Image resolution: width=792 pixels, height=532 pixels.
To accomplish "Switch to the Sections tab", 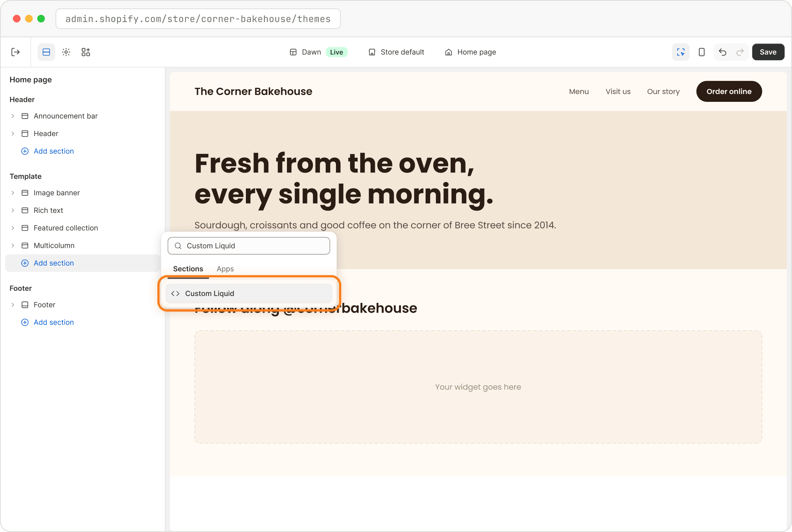I will click(x=188, y=269).
